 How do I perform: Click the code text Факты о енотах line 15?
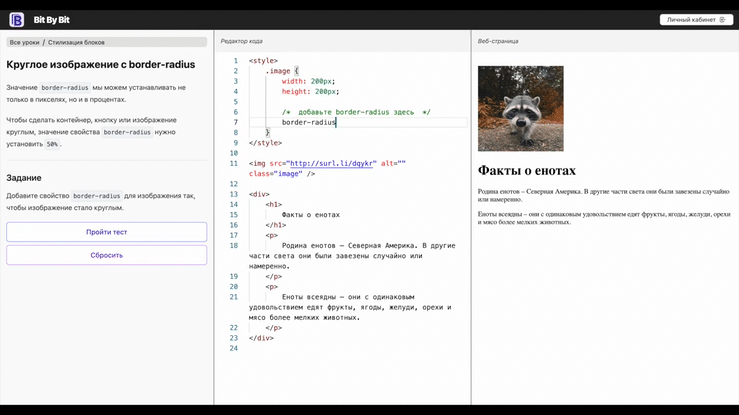pyautogui.click(x=311, y=215)
